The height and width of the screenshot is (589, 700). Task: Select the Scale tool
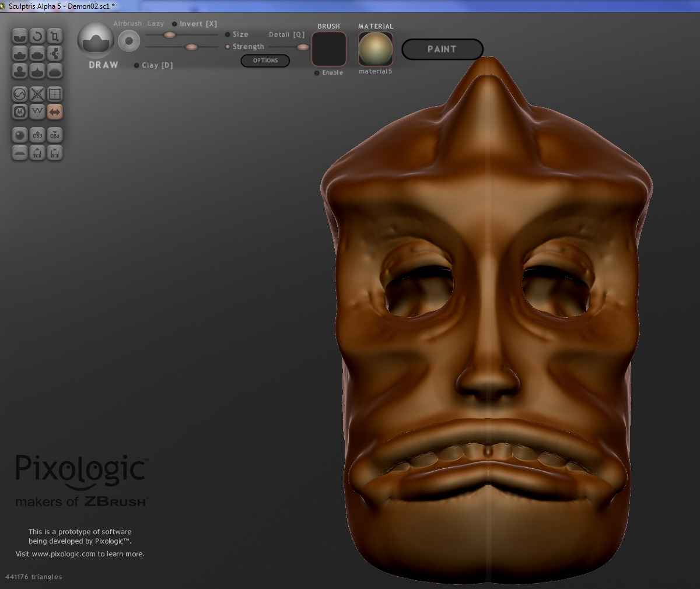[54, 36]
